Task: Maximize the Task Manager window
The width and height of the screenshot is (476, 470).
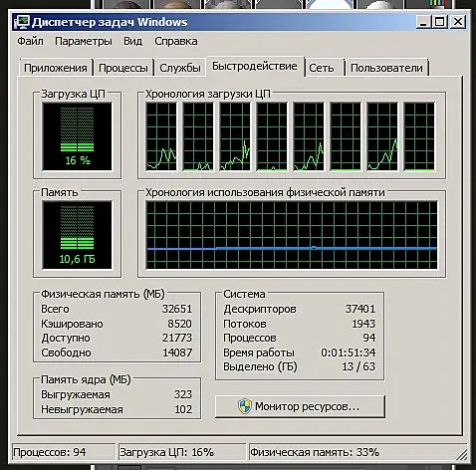Action: coord(440,22)
